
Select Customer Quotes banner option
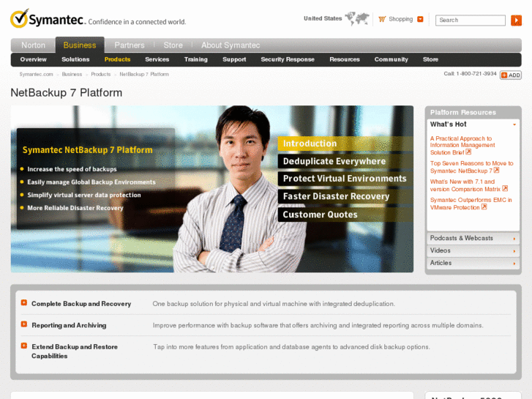tap(345, 215)
